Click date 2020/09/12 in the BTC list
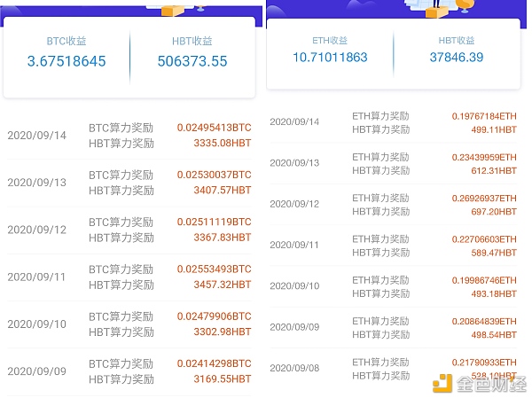Screen dimensions: 532x398 [x=37, y=230]
